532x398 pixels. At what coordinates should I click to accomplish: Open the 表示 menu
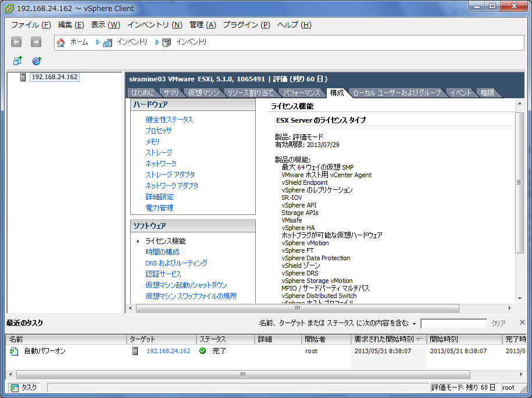(x=105, y=25)
